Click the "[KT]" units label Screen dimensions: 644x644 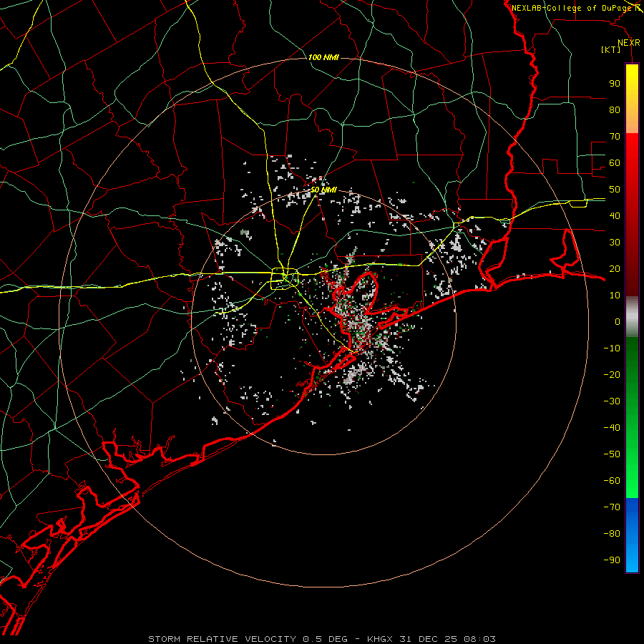[x=611, y=49]
